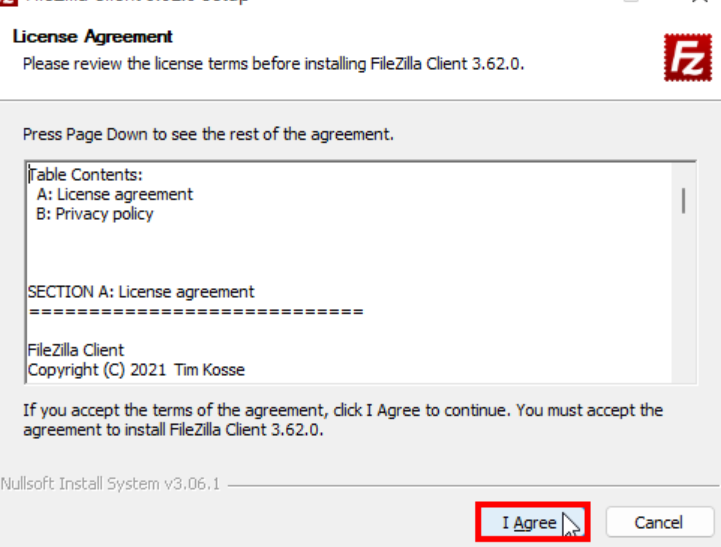The width and height of the screenshot is (721, 547).
Task: Click the 'Please review the license terms' subtitle
Action: pos(274,63)
